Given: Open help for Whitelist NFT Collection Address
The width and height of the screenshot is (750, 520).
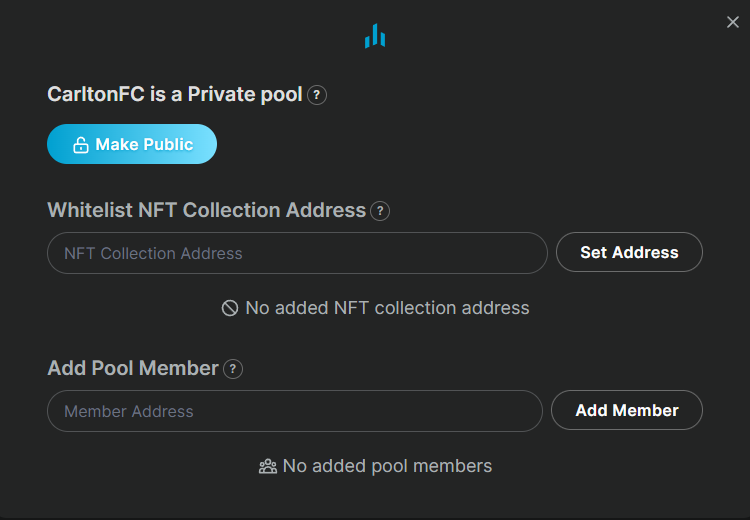Looking at the screenshot, I should (x=380, y=211).
